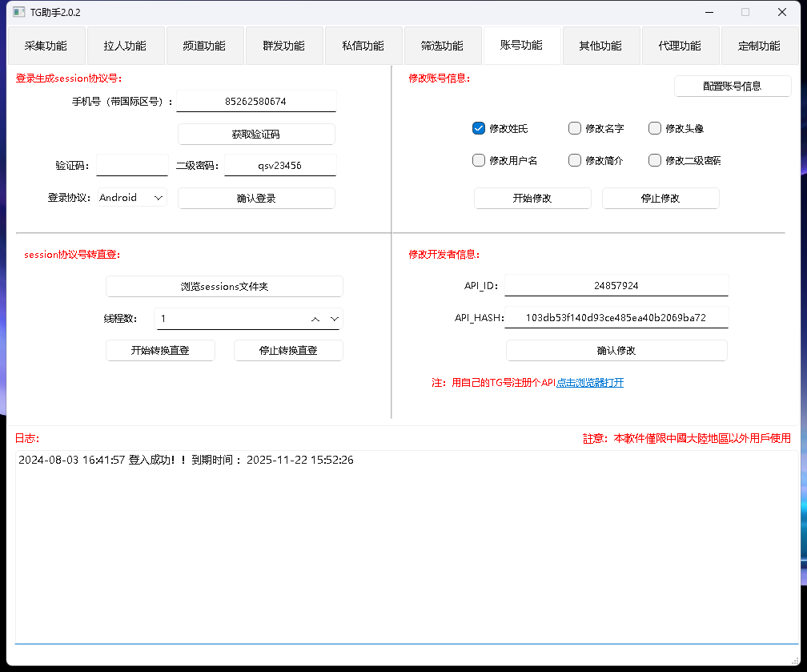The image size is (807, 672).
Task: Click the 获取验证码 button
Action: tap(256, 134)
